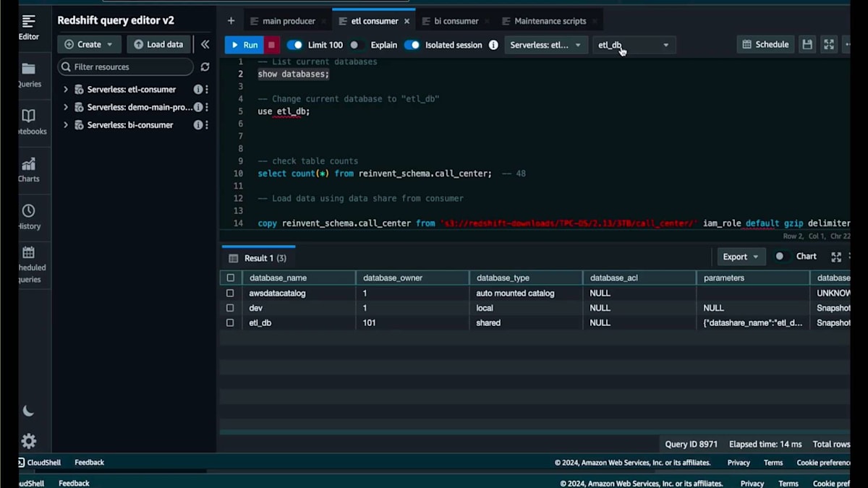The image size is (868, 488).
Task: Check the etl_db row checkbox
Action: coord(230,323)
